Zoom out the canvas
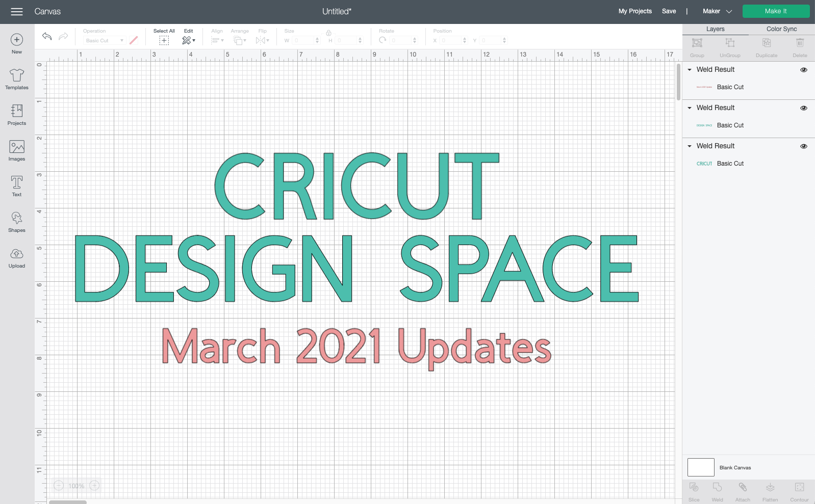 click(59, 486)
